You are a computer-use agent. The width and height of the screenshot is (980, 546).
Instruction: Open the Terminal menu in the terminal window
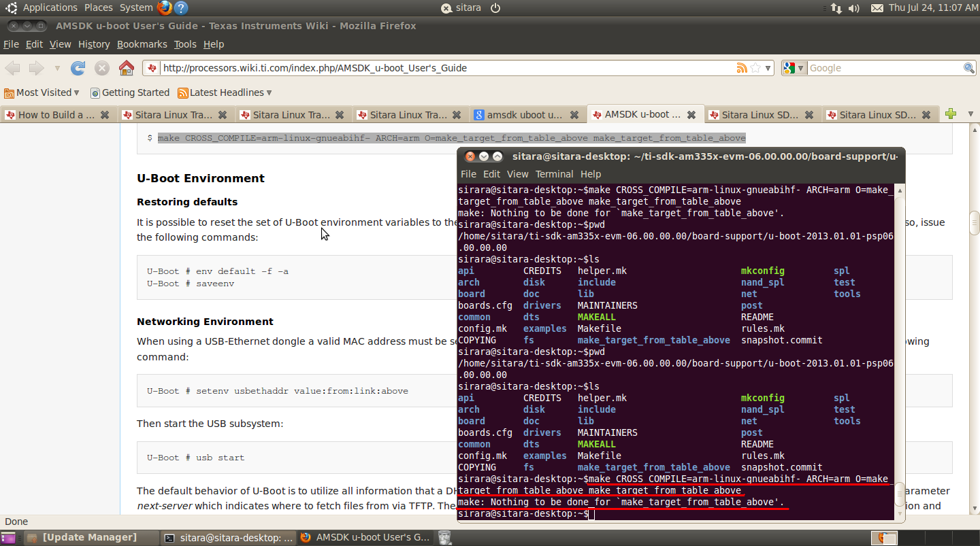coord(554,174)
